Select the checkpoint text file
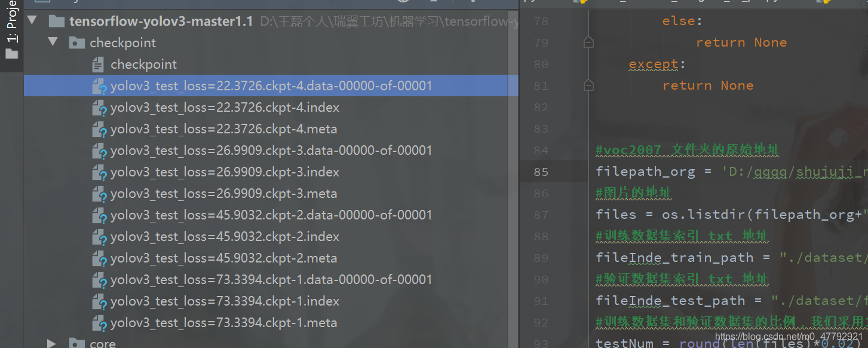 [x=143, y=65]
